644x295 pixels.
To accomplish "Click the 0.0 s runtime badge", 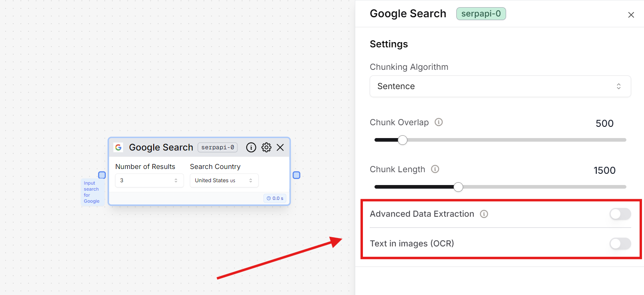I will coord(275,198).
